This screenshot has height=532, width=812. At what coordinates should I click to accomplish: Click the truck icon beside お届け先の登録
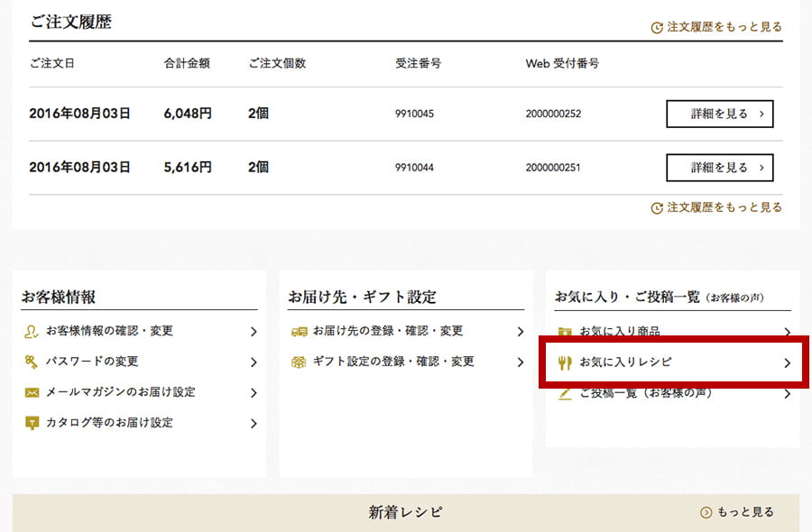click(x=298, y=332)
